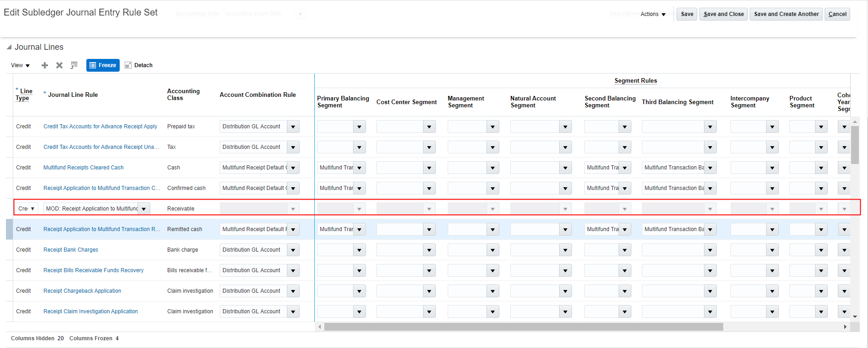Click Save and Close button
This screenshot has height=348, width=868.
(x=724, y=14)
